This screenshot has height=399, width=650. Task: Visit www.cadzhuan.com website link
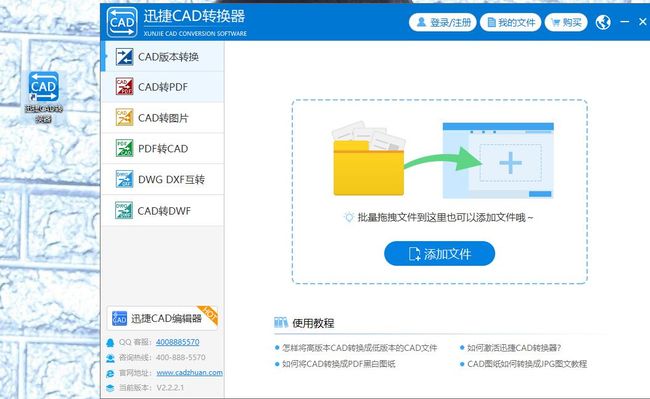pos(189,372)
